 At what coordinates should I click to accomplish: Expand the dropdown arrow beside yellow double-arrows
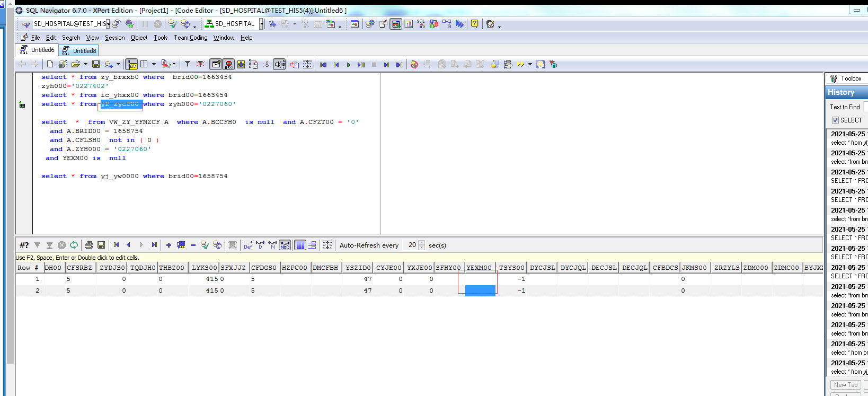[530, 64]
